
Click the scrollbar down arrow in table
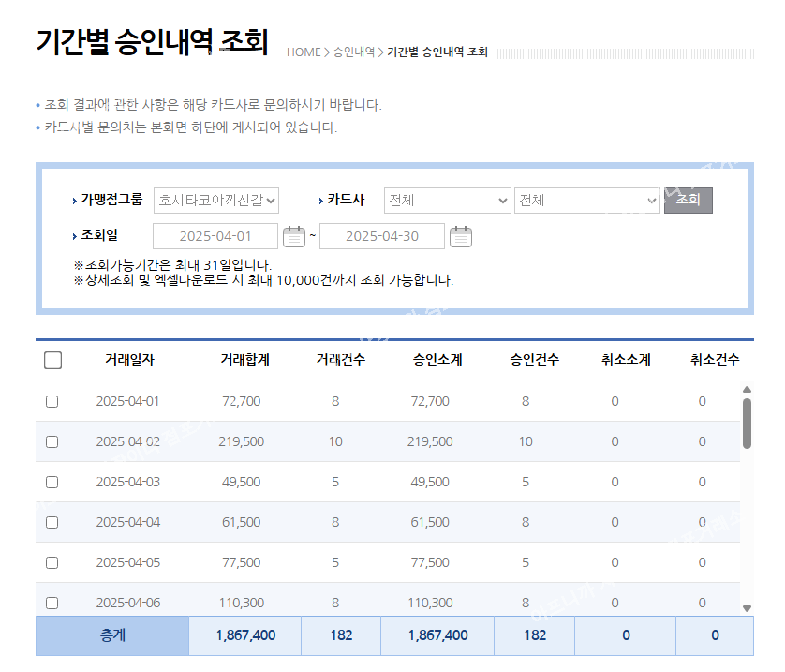tap(747, 608)
